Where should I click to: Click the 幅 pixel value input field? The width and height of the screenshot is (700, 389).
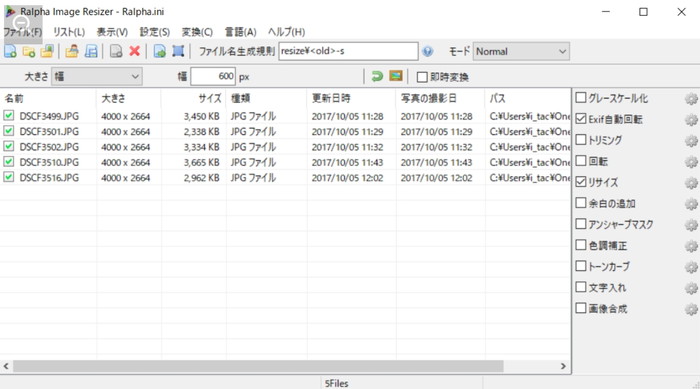[213, 76]
